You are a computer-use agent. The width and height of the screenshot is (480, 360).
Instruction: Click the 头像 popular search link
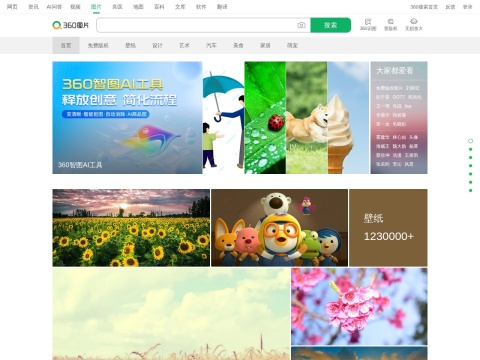click(414, 137)
